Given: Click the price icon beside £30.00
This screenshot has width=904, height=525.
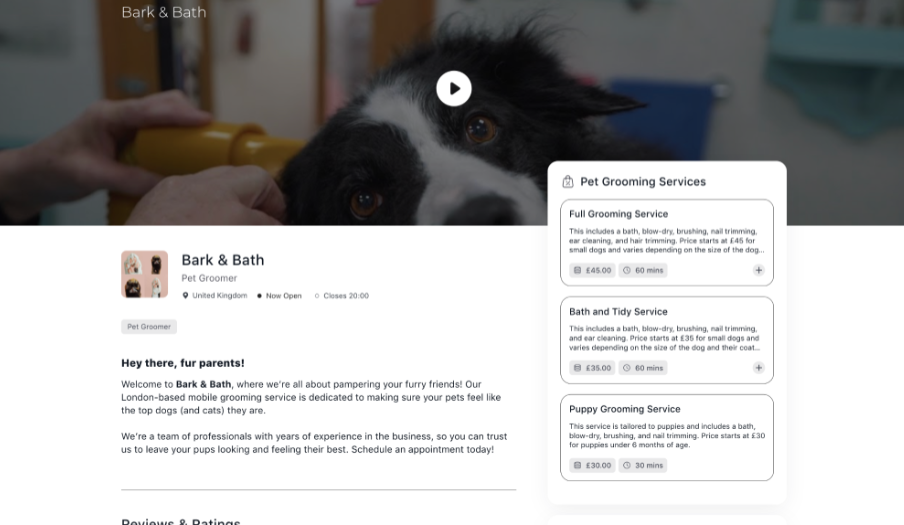Looking at the screenshot, I should pyautogui.click(x=577, y=465).
